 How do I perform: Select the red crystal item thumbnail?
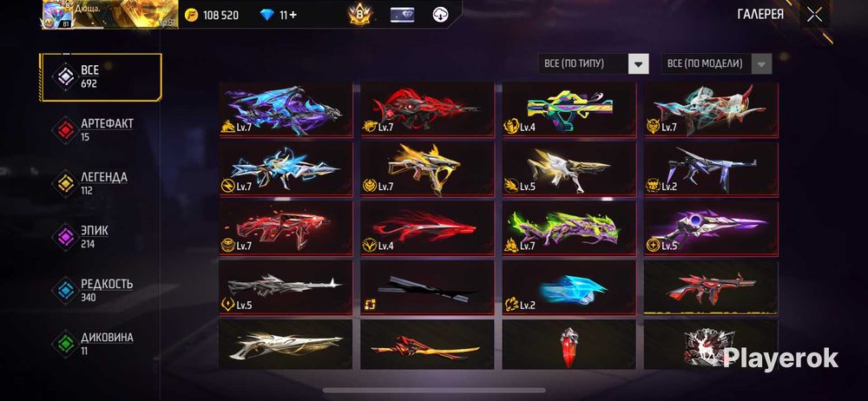569,345
